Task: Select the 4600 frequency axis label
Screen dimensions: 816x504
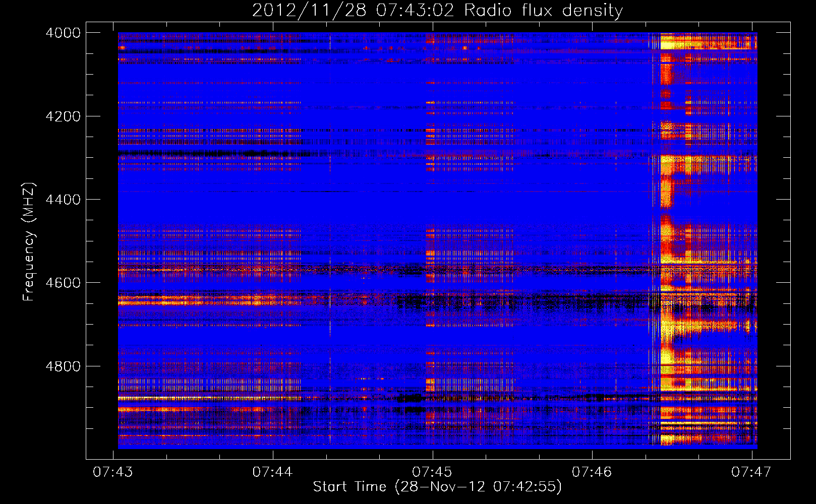Action: tap(63, 283)
